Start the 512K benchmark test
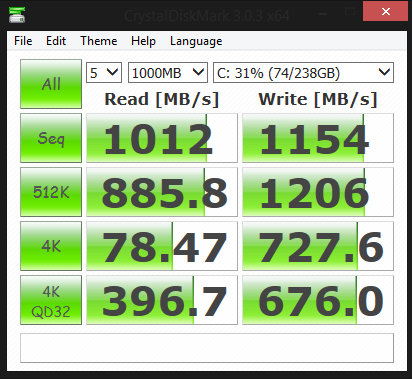413x379 pixels. pos(51,192)
